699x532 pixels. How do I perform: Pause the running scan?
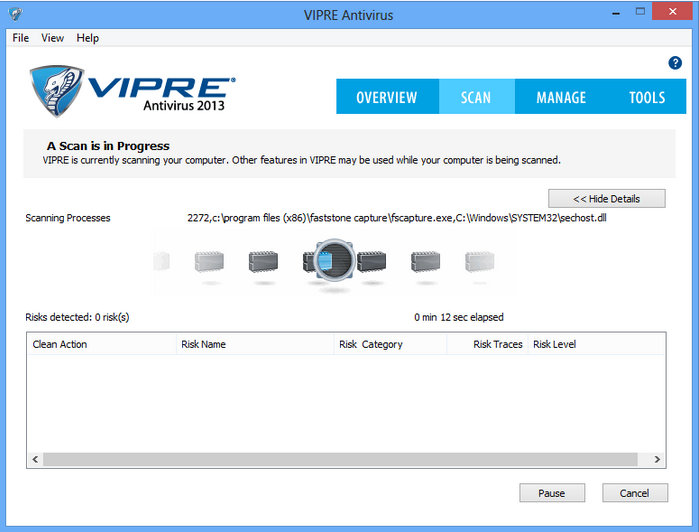pyautogui.click(x=552, y=493)
